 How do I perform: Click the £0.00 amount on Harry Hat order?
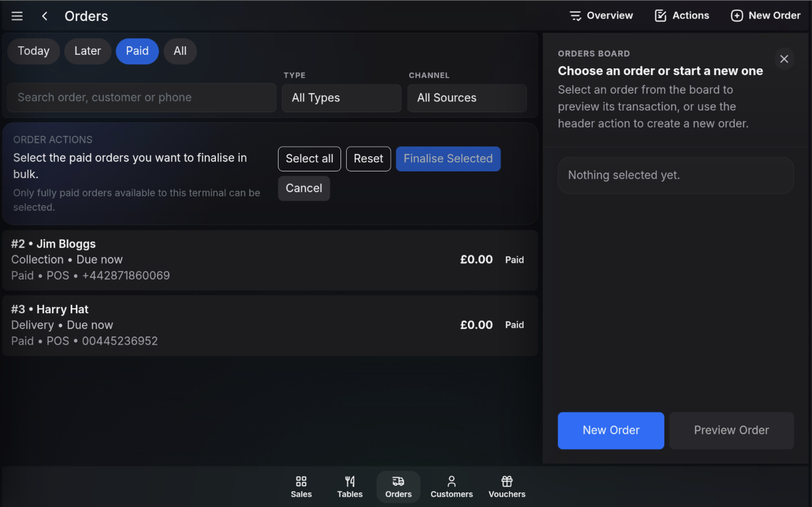point(476,325)
